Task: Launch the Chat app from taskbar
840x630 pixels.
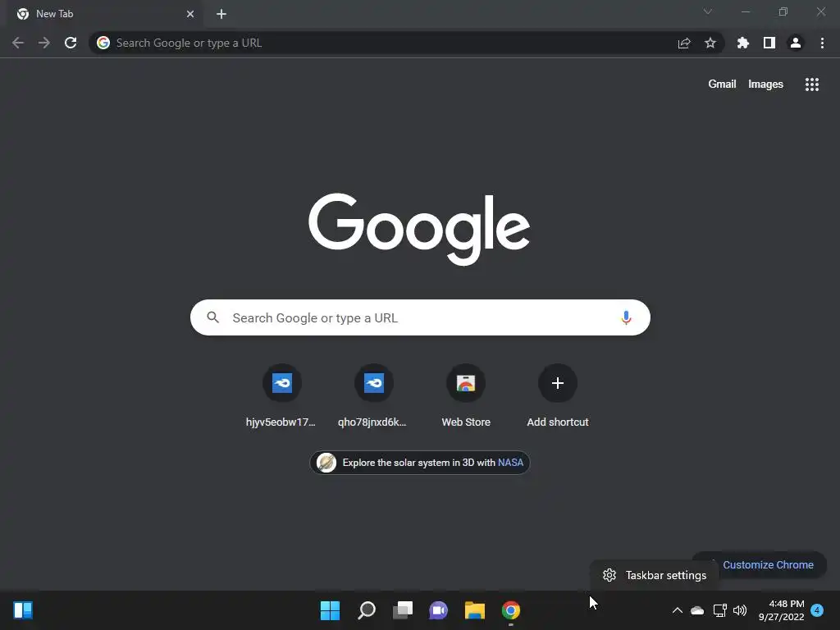Action: pyautogui.click(x=438, y=610)
